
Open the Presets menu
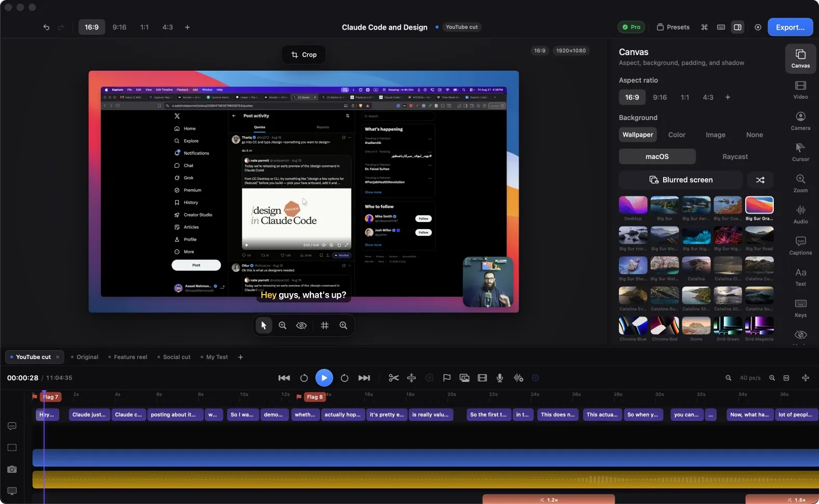pos(673,27)
